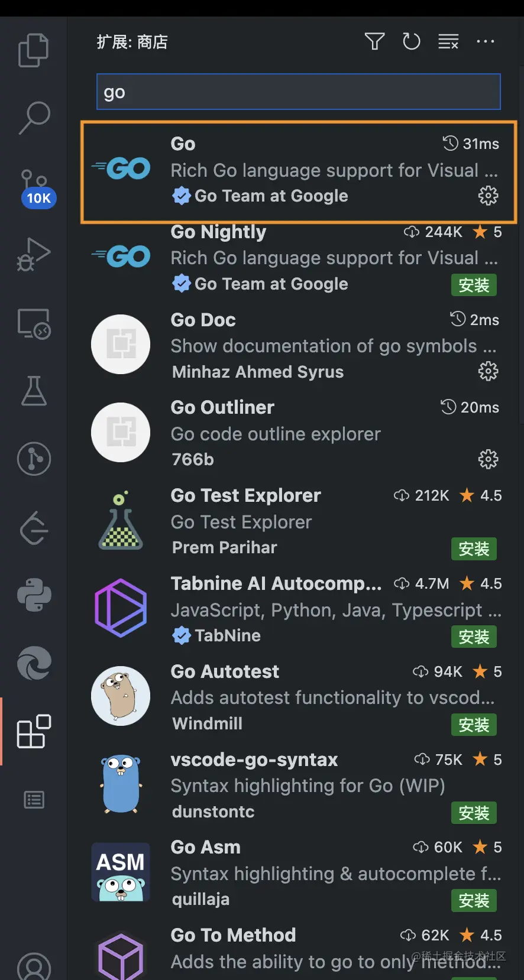Select the Go Autotest extension entry

(x=296, y=697)
